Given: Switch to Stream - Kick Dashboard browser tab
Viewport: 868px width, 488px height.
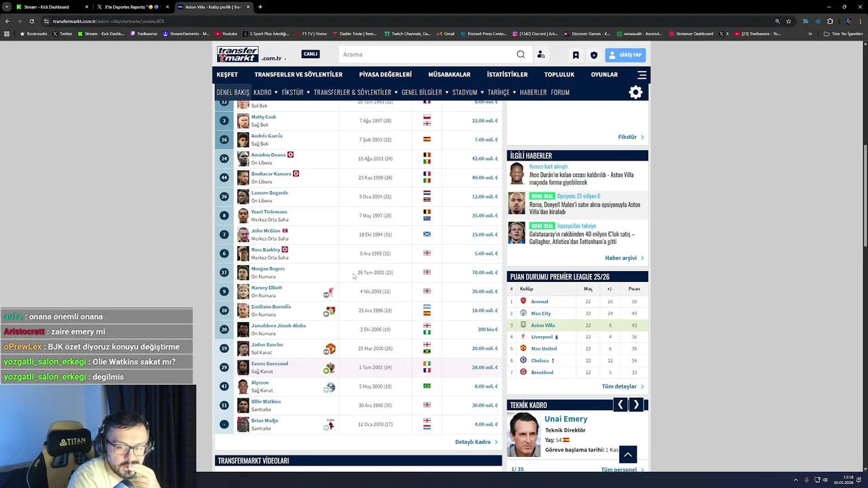Looking at the screenshot, I should (52, 7).
